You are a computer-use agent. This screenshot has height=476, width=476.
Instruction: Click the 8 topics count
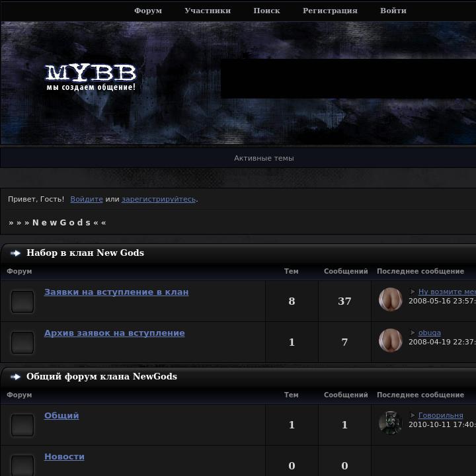[x=292, y=301]
